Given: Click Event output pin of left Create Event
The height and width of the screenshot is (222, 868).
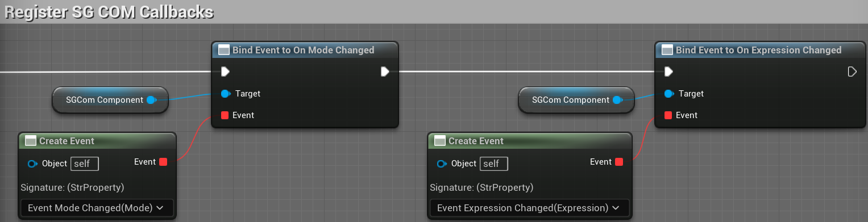Looking at the screenshot, I should tap(163, 162).
